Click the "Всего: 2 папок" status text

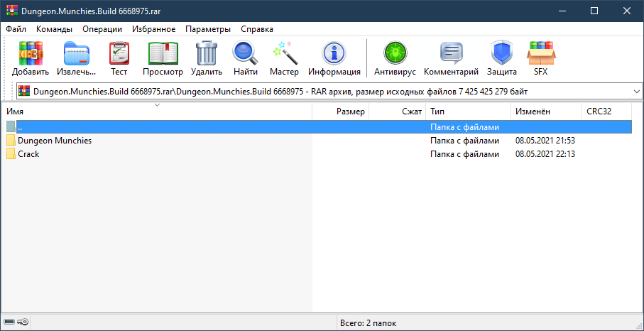coord(369,323)
